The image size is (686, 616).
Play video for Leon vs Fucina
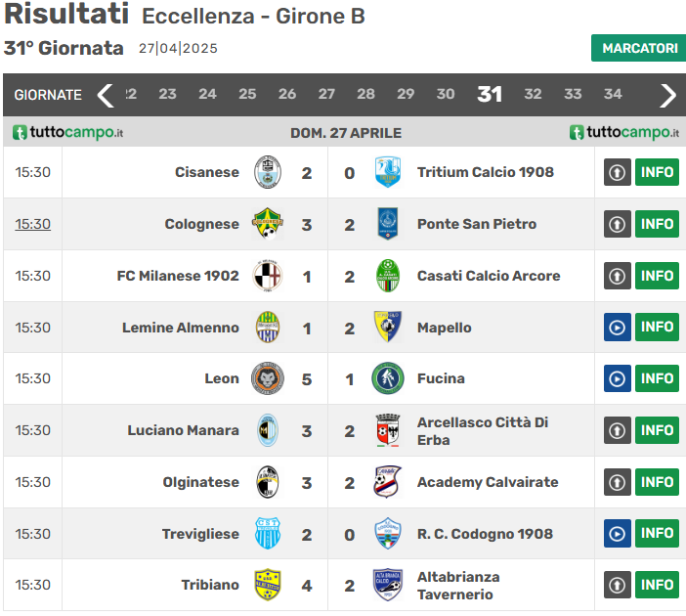pyautogui.click(x=617, y=378)
